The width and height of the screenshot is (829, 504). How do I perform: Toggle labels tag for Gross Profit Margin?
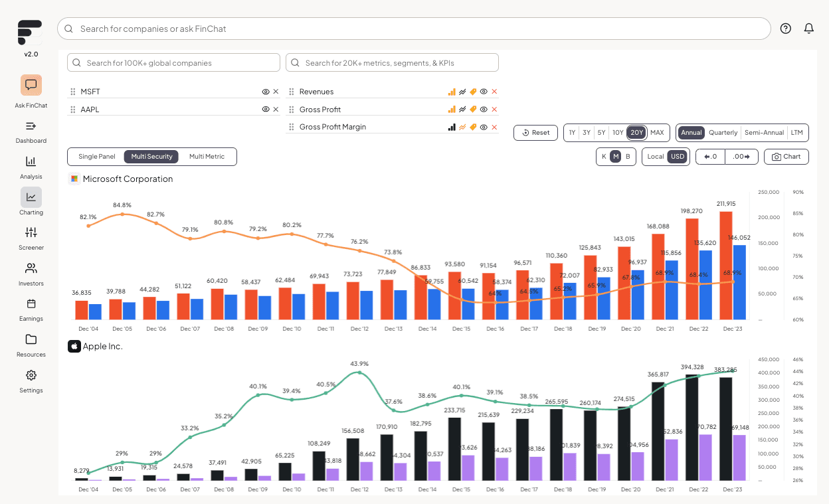pos(473,127)
